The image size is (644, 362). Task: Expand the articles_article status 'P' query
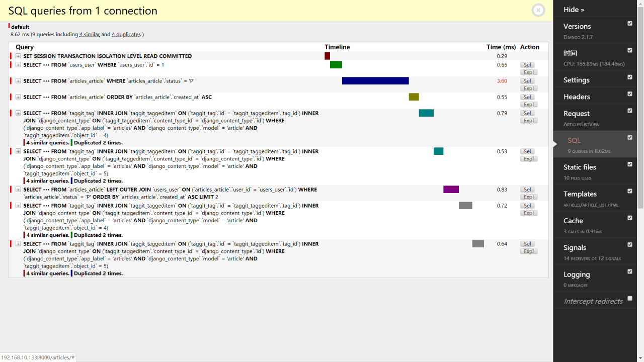pos(18,81)
